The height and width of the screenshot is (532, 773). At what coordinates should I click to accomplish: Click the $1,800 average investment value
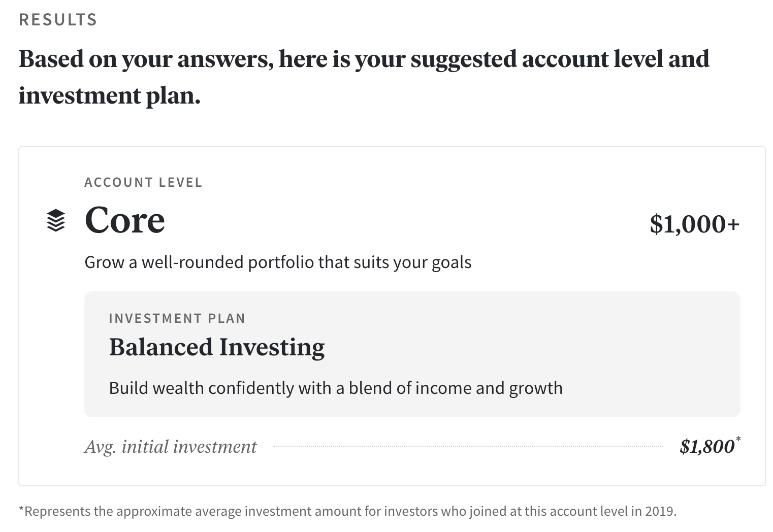pyautogui.click(x=707, y=446)
